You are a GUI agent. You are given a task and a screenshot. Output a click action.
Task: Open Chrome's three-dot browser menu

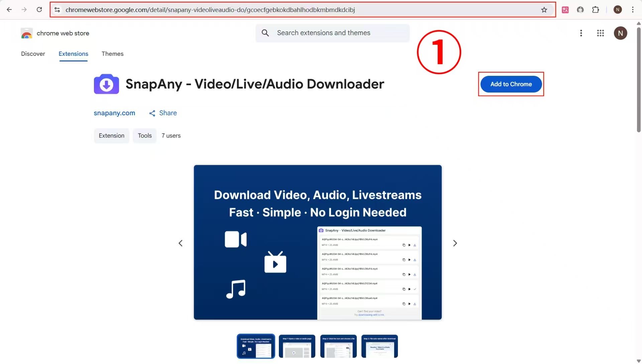(x=633, y=10)
